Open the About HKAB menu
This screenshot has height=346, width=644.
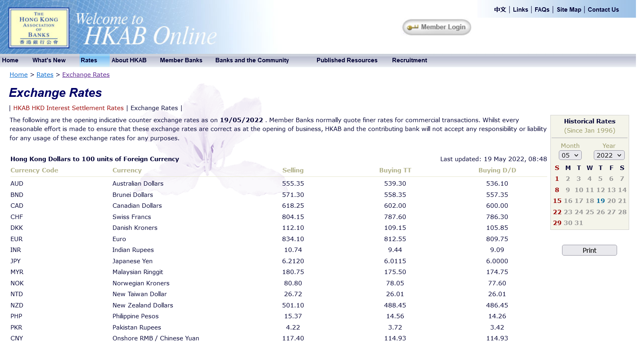(x=129, y=60)
